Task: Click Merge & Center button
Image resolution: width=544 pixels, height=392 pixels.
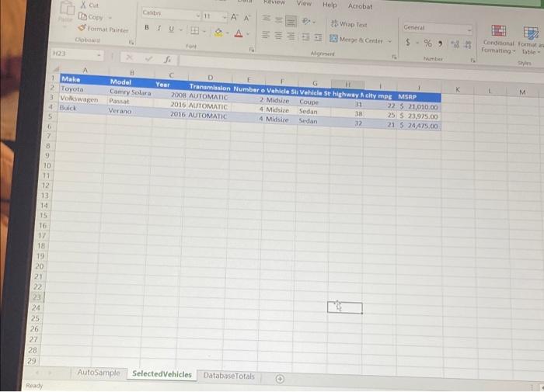Action: coord(356,40)
